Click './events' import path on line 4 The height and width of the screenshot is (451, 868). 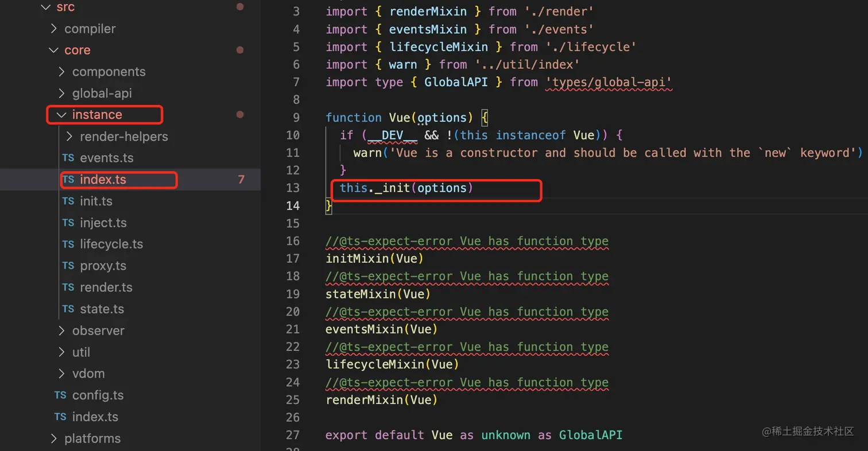coord(559,29)
